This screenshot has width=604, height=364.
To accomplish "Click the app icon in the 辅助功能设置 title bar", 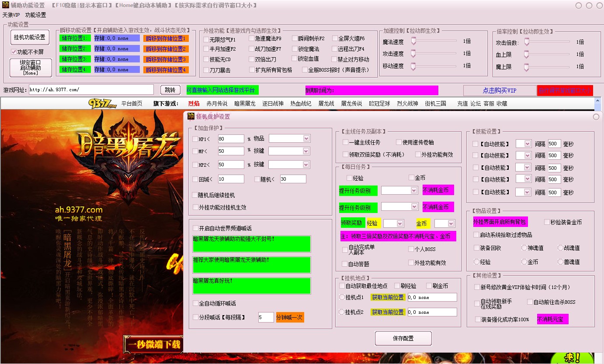I will pos(6,5).
